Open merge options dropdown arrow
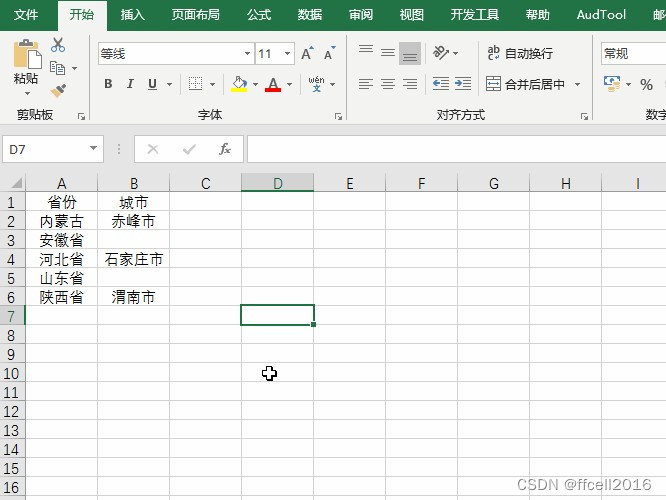666x500 pixels. tap(577, 84)
